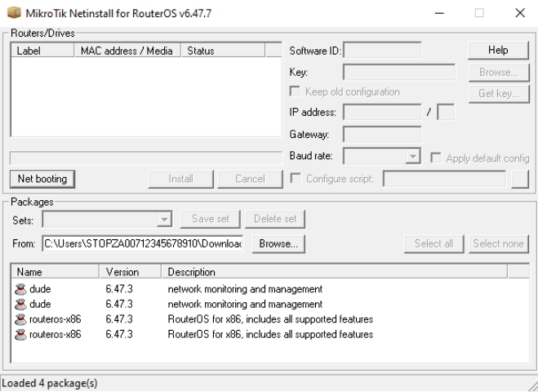Click the Get key button
538x392 pixels.
[x=499, y=93]
